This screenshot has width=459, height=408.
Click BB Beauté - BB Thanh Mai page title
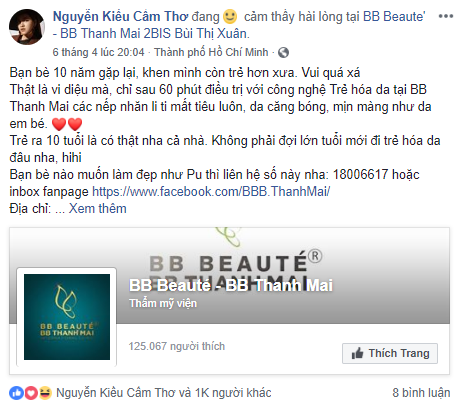point(231,285)
